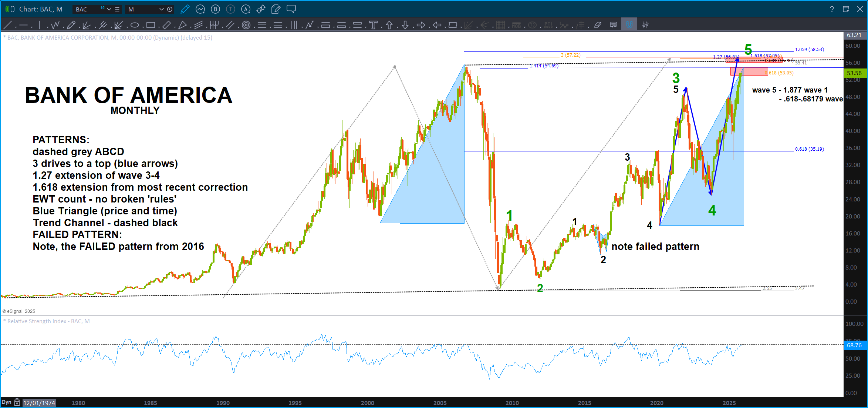Select the eraser tool in toolbar
868x408 pixels.
598,25
